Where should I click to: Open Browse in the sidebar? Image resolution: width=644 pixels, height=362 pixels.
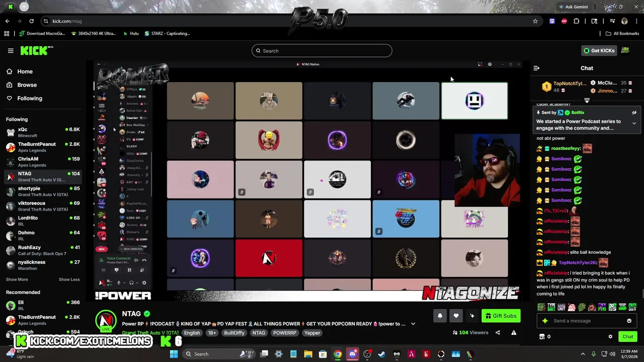coord(27,85)
